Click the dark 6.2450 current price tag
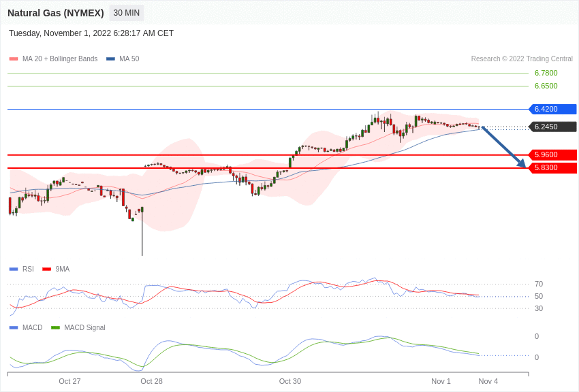Image resolution: width=579 pixels, height=392 pixels. 552,127
